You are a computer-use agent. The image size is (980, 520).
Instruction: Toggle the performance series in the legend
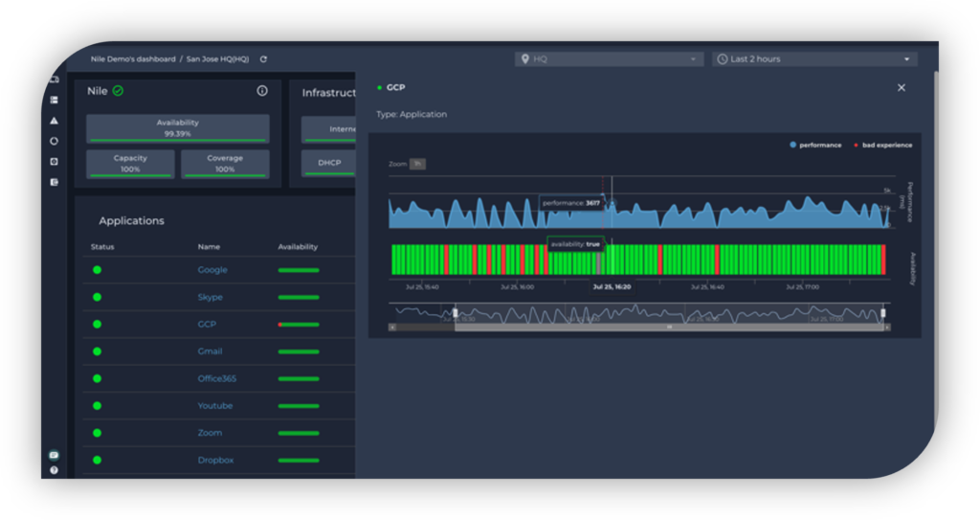815,145
